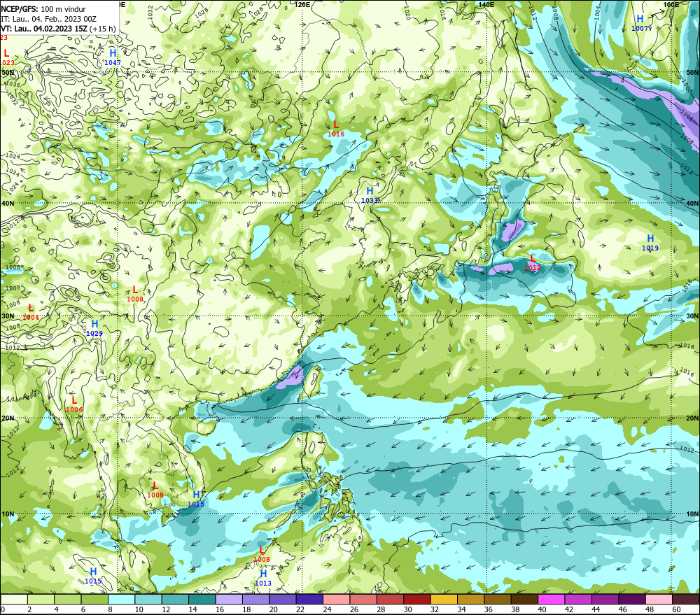Pick the teal legend swatch between 14 and 16
This screenshot has width=700, height=615.
click(202, 599)
